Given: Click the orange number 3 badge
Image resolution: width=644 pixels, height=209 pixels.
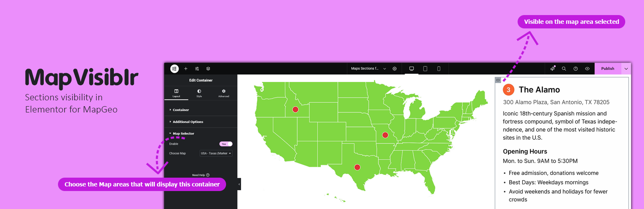Looking at the screenshot, I should [508, 90].
